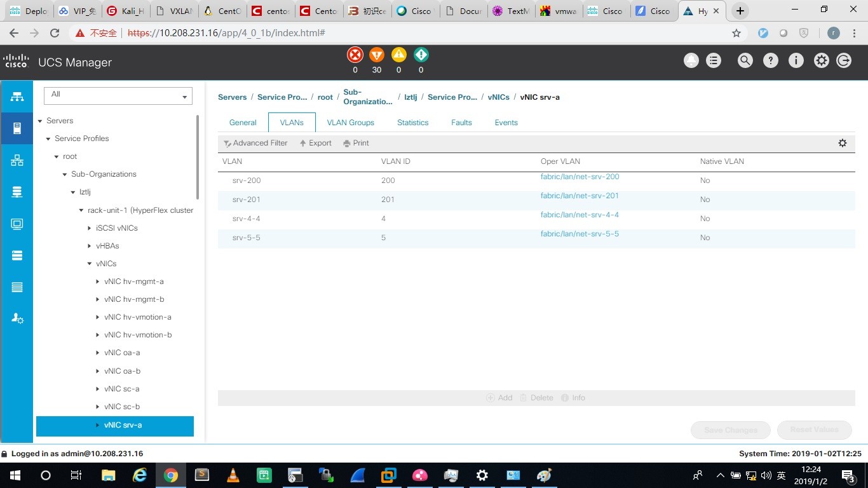This screenshot has height=488, width=868.
Task: Click the Print button
Action: tap(356, 143)
